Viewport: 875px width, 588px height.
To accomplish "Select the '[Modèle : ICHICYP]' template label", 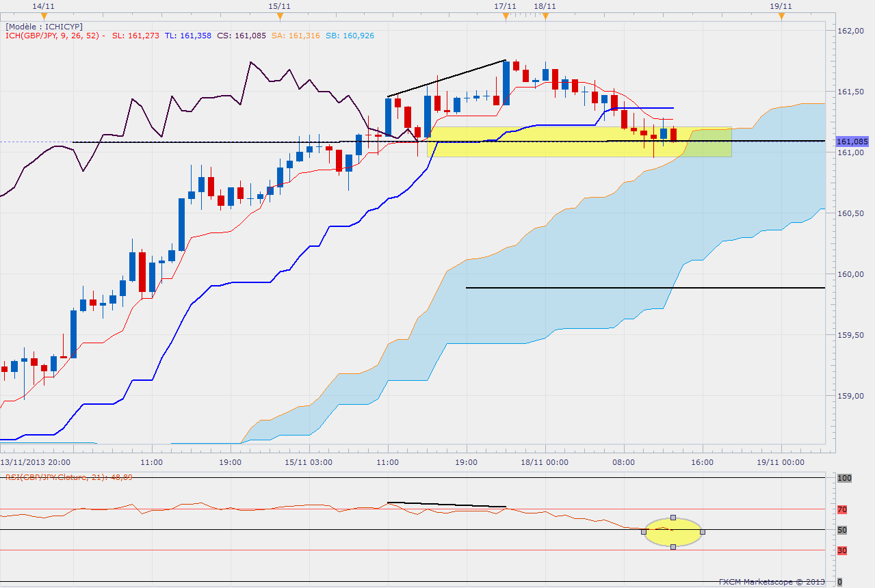I will pyautogui.click(x=44, y=27).
